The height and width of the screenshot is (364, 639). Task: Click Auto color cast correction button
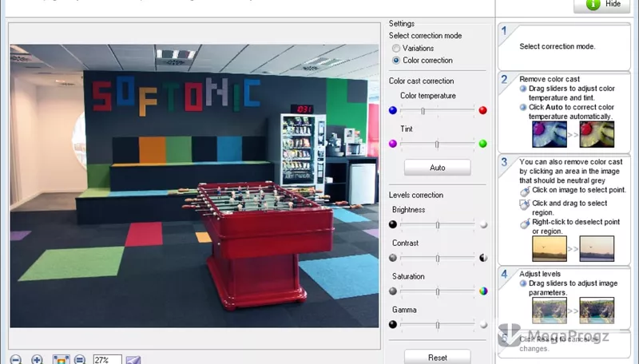437,168
